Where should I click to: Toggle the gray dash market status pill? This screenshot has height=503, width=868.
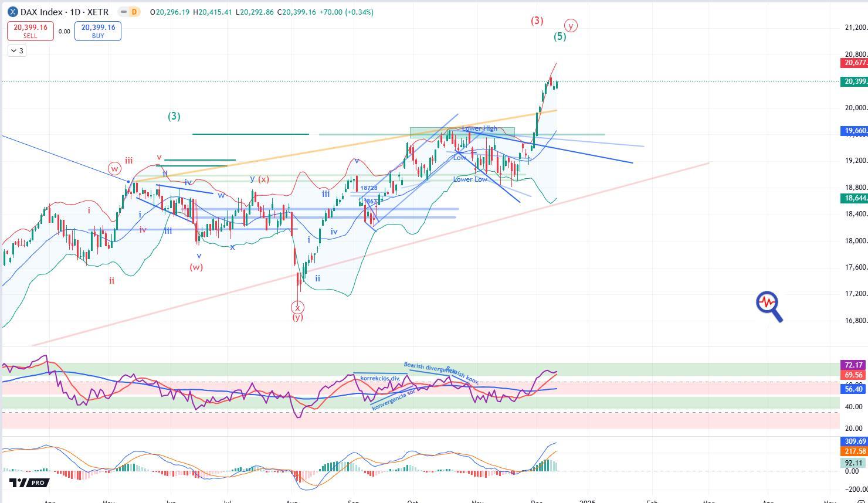(x=123, y=12)
